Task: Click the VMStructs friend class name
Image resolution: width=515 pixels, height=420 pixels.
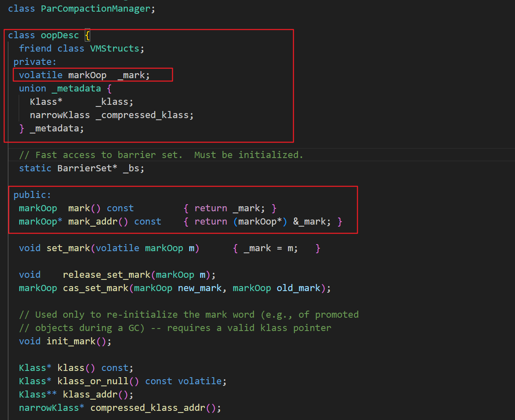Action: pyautogui.click(x=114, y=49)
